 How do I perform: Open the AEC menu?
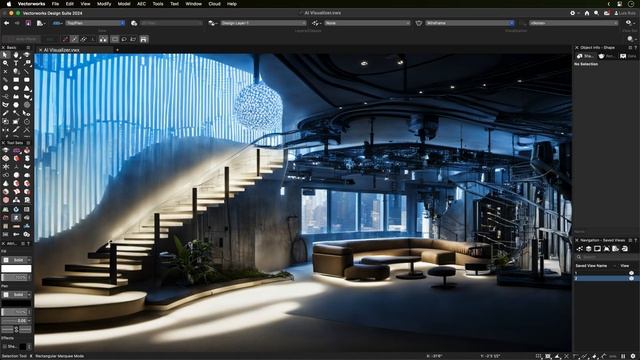click(x=141, y=4)
